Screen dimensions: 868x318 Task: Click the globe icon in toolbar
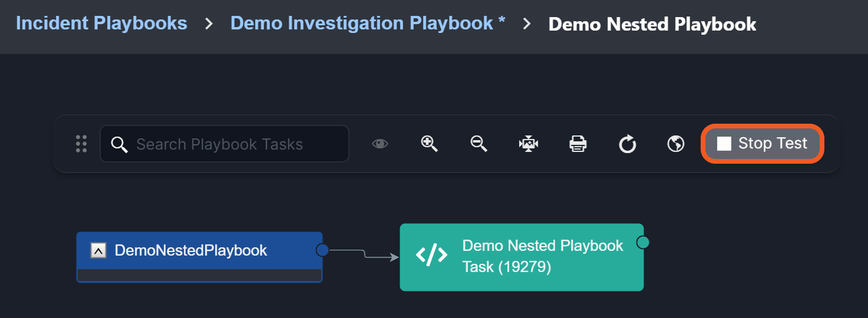click(x=676, y=144)
